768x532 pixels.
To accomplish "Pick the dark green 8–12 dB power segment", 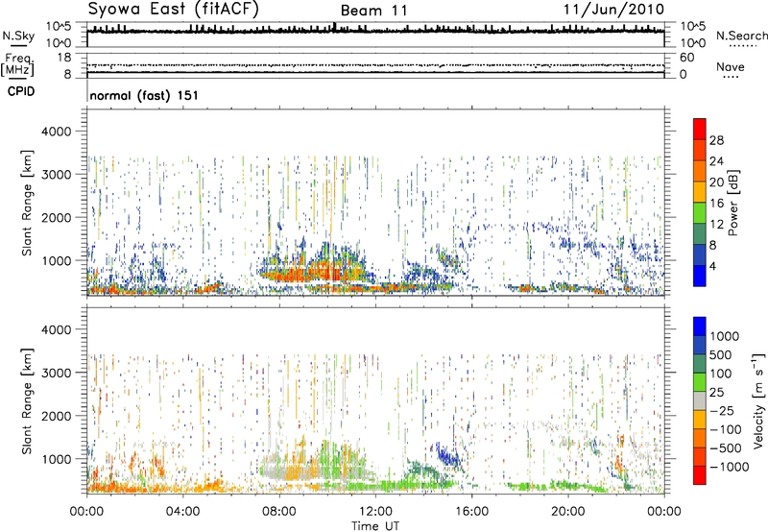I will point(700,233).
